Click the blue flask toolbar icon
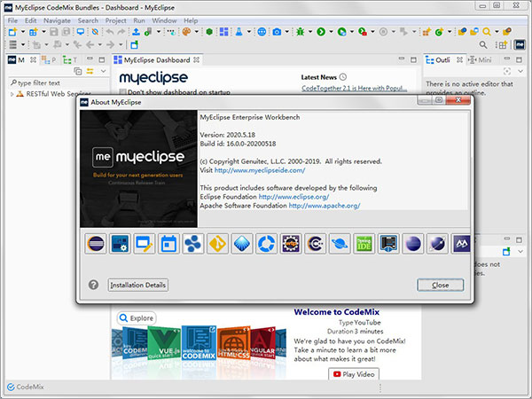Image resolution: width=532 pixels, height=399 pixels. pos(239,32)
